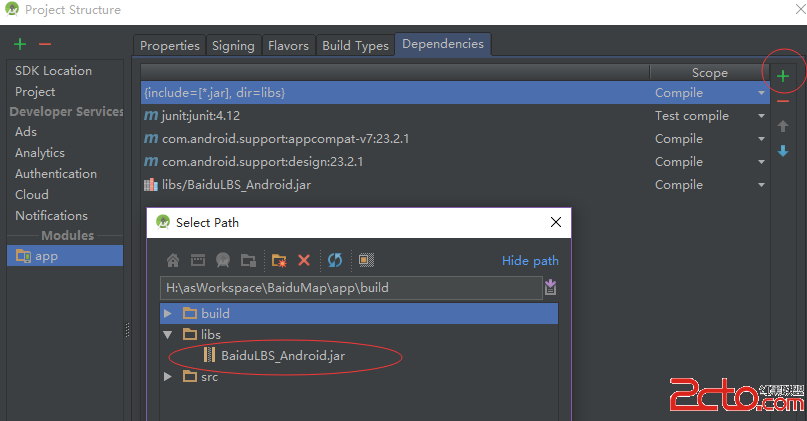807x421 pixels.
Task: Move the dependency up with the up arrow
Action: (x=783, y=126)
